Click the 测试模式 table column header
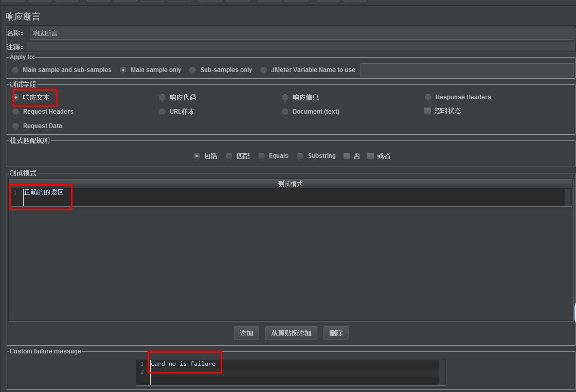 click(290, 184)
